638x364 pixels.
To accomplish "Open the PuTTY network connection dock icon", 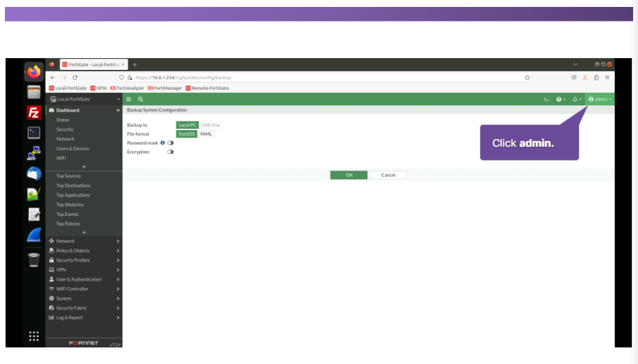I will point(34,153).
